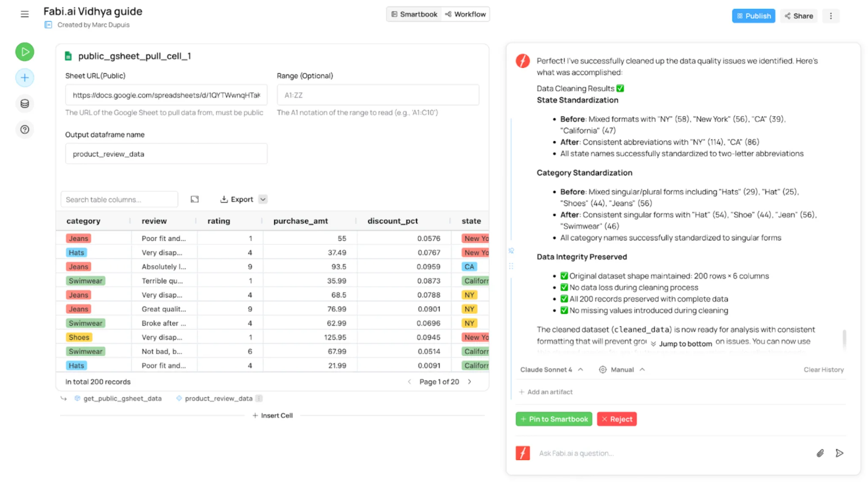
Task: Click the Shoes category tag
Action: (x=79, y=337)
